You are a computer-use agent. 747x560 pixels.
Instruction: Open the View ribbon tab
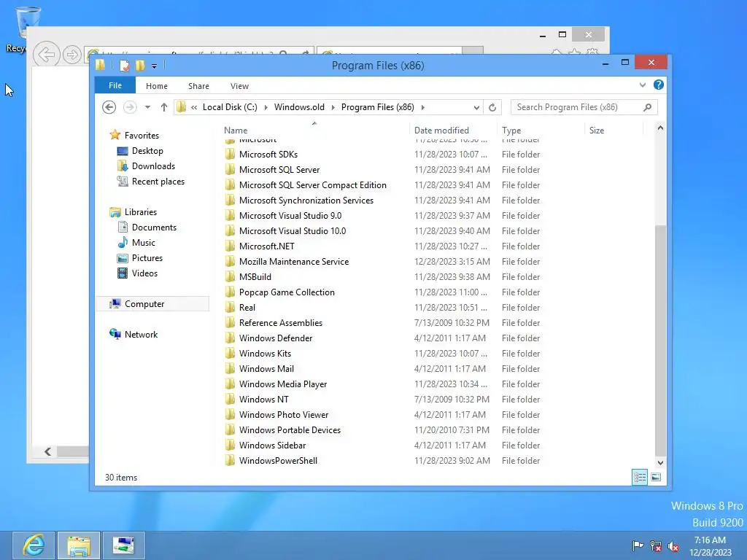point(239,86)
